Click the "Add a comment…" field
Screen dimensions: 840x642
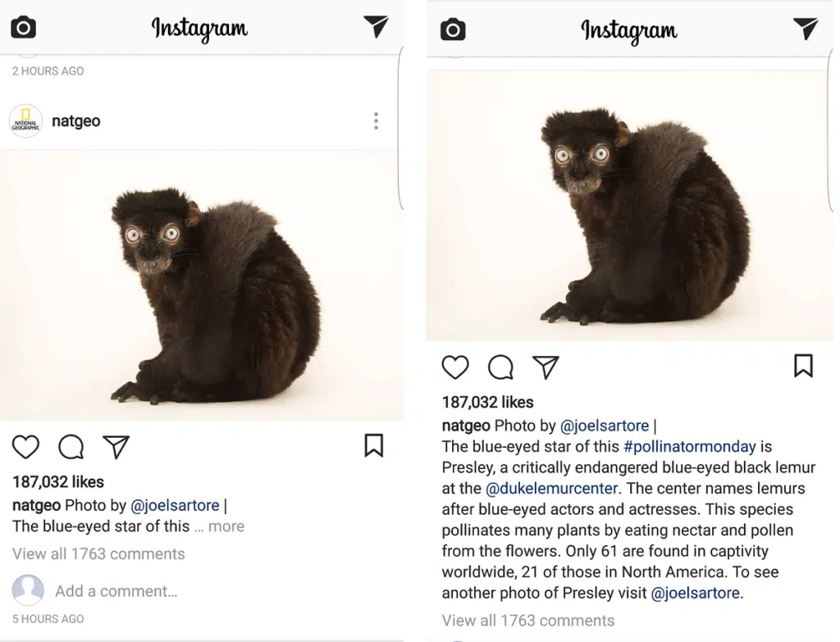click(116, 590)
